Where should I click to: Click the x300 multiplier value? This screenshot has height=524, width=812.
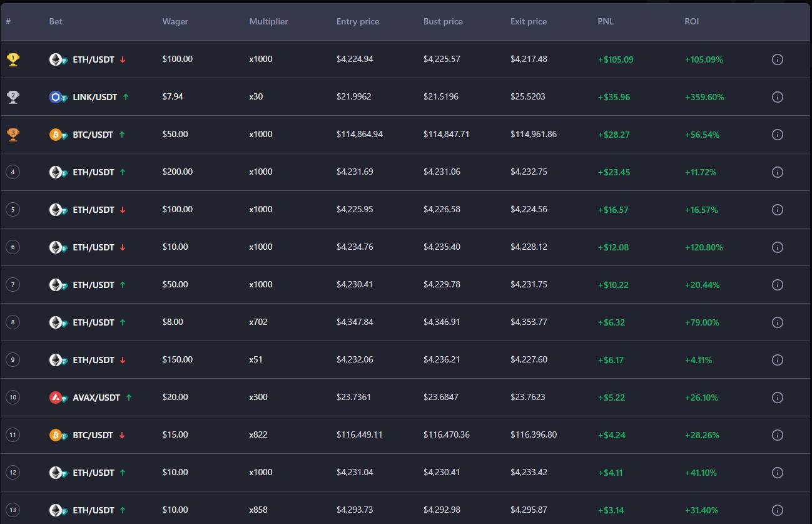pyautogui.click(x=258, y=397)
